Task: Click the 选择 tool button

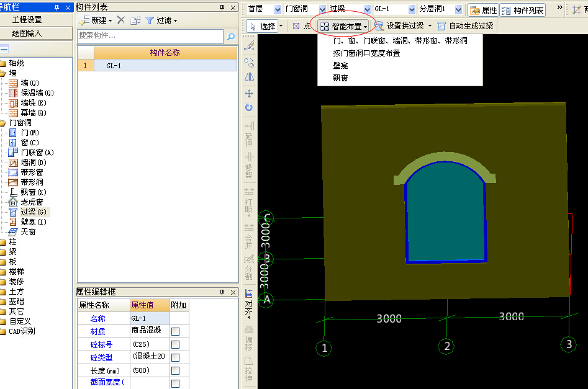Action: pos(263,26)
